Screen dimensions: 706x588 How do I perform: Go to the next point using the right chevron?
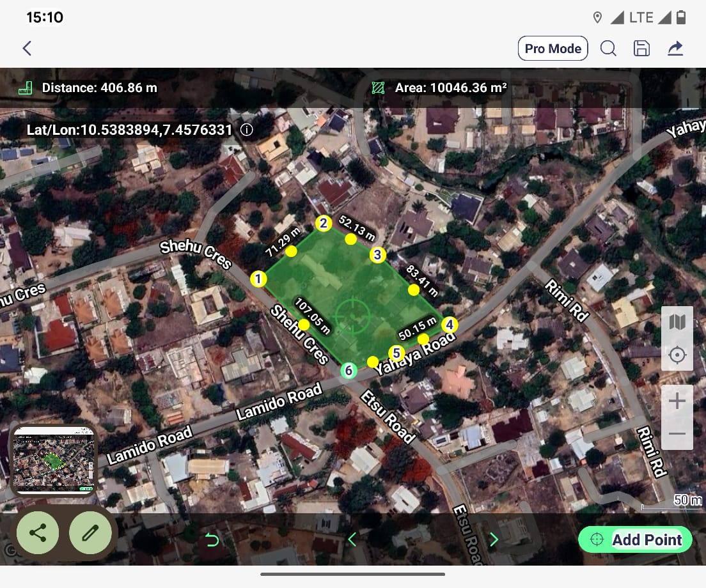pos(493,540)
